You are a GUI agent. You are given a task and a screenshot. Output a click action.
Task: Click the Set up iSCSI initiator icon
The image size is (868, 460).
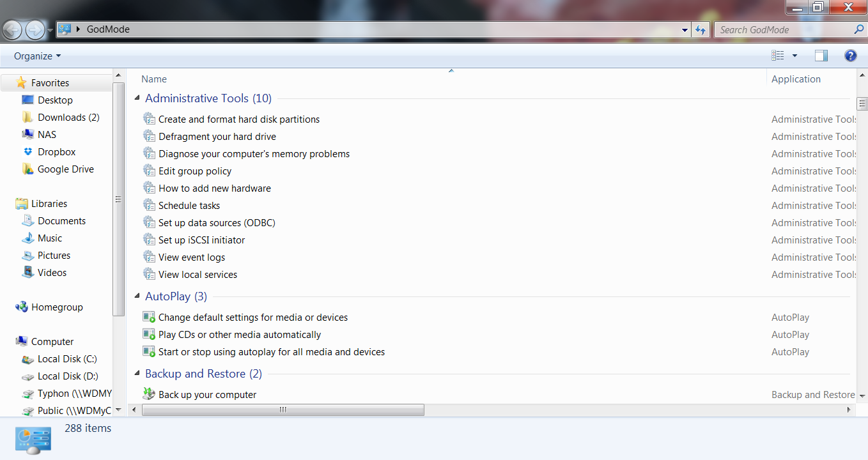pos(149,240)
